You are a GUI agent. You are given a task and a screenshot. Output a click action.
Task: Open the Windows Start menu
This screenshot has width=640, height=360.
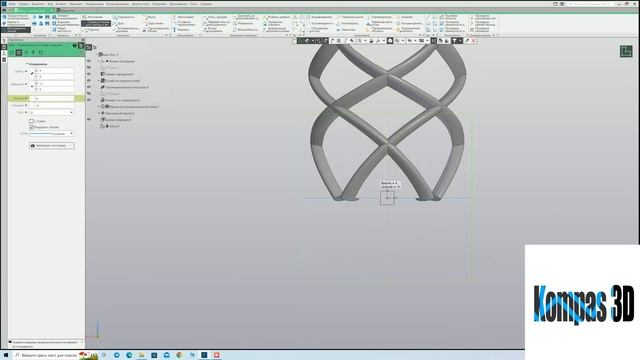6,355
